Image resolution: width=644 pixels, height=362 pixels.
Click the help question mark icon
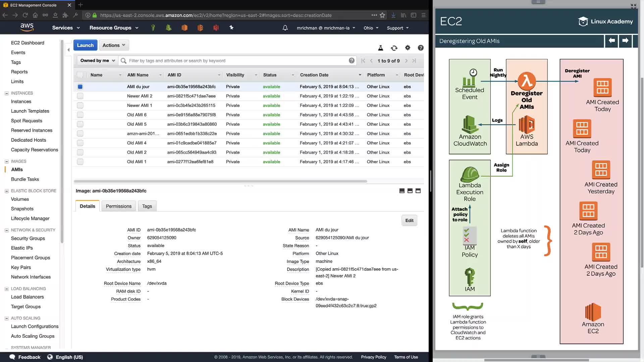(x=421, y=48)
